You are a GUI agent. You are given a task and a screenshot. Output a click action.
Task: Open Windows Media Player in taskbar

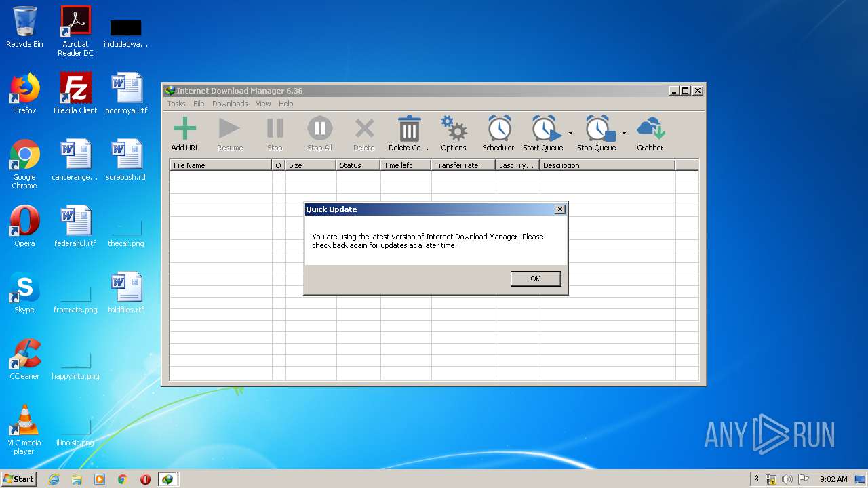100,479
